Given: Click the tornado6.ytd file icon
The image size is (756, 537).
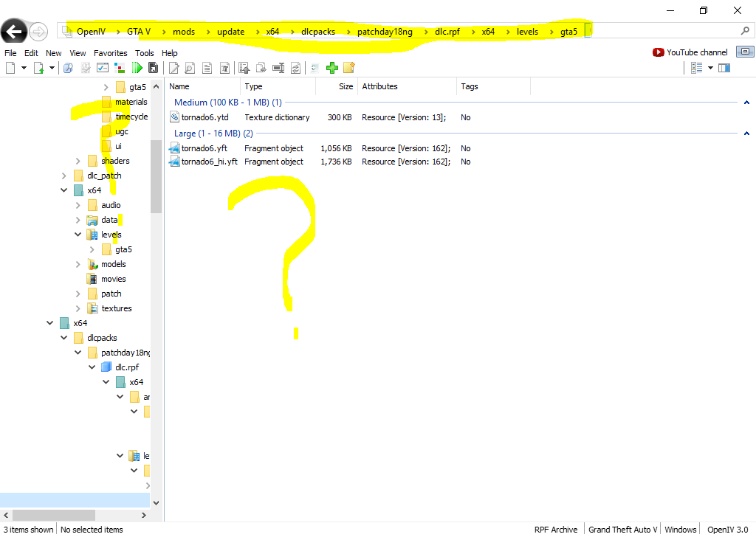Looking at the screenshot, I should click(x=174, y=117).
